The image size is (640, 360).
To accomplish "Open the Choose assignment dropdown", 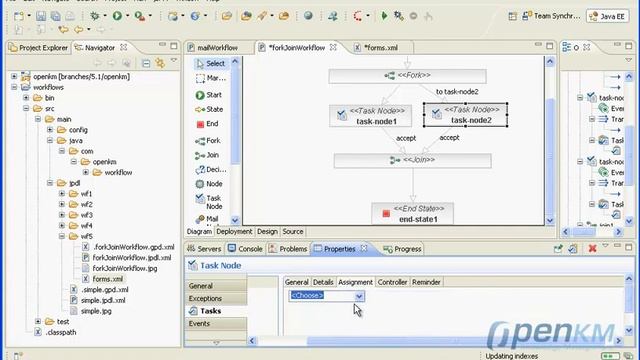I will tap(359, 296).
